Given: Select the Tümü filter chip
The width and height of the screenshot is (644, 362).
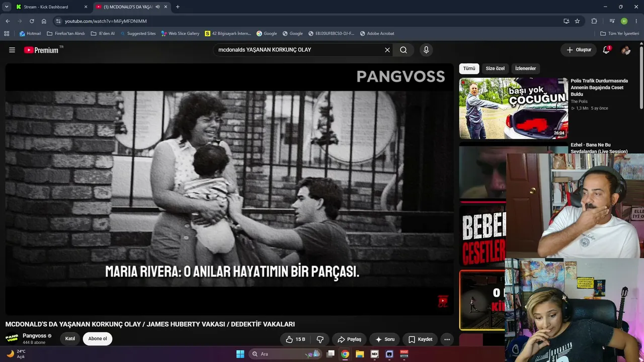Looking at the screenshot, I should [x=469, y=68].
